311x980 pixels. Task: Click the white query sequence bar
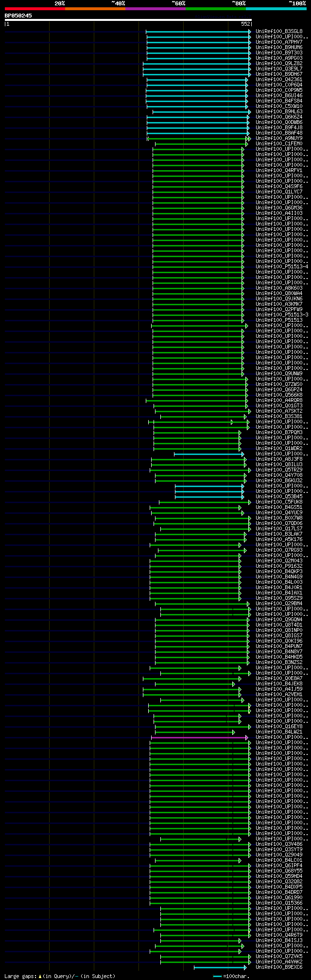point(128,20)
